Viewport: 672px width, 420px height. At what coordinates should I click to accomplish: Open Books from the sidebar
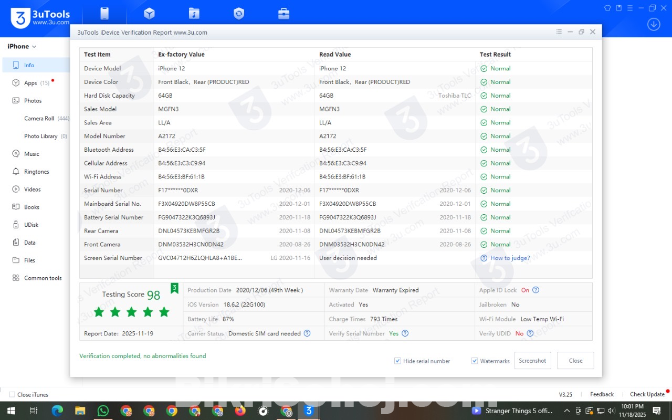click(x=32, y=206)
